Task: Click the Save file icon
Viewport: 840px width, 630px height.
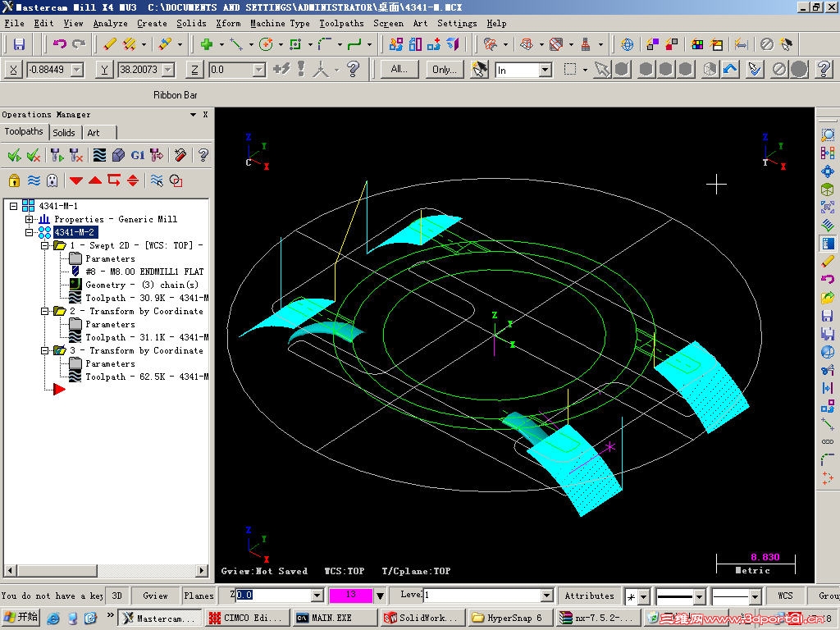Action: [x=19, y=44]
